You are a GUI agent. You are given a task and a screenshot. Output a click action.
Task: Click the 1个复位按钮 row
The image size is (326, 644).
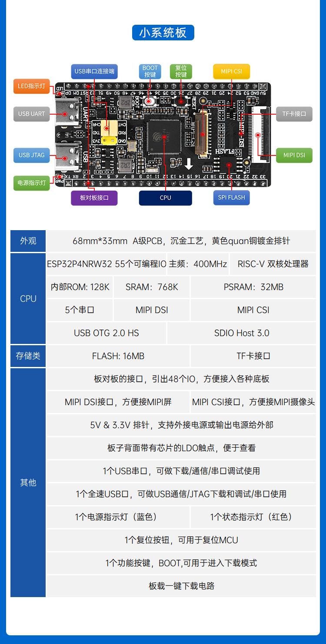point(181,540)
